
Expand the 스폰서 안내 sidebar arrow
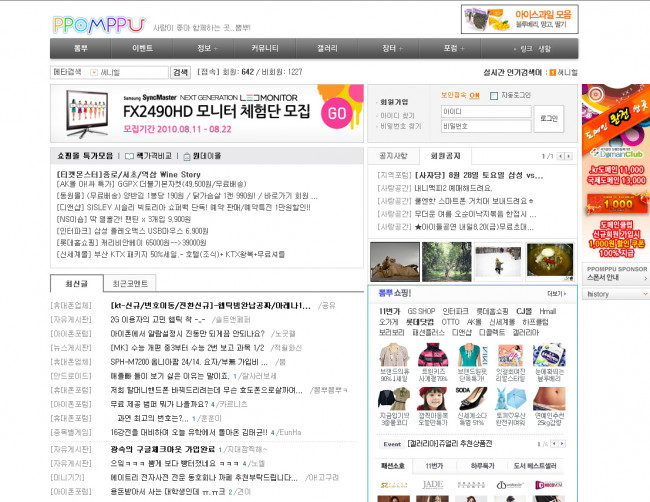click(x=645, y=279)
